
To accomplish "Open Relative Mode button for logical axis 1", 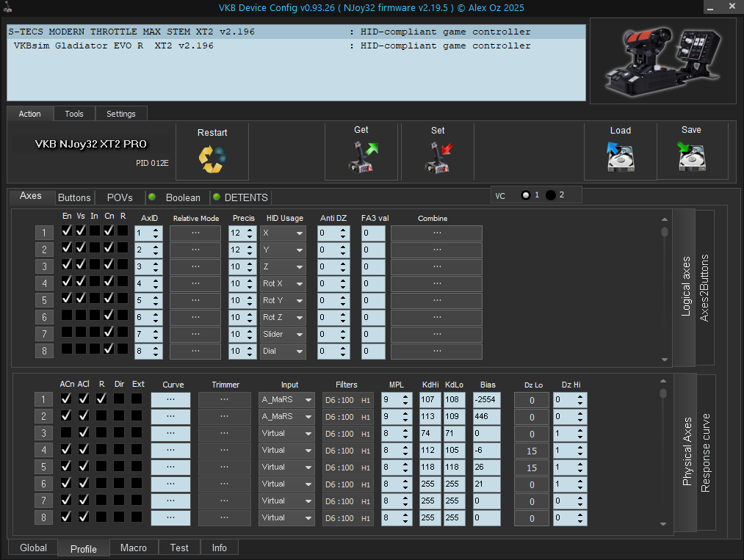I will (x=195, y=233).
